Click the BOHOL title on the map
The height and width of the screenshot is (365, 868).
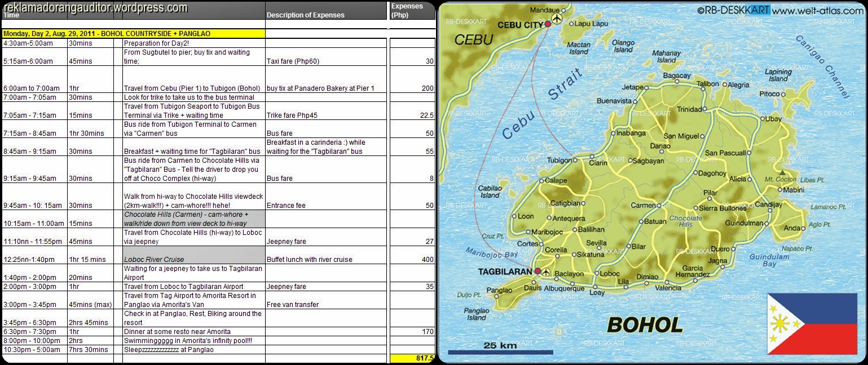coord(644,325)
